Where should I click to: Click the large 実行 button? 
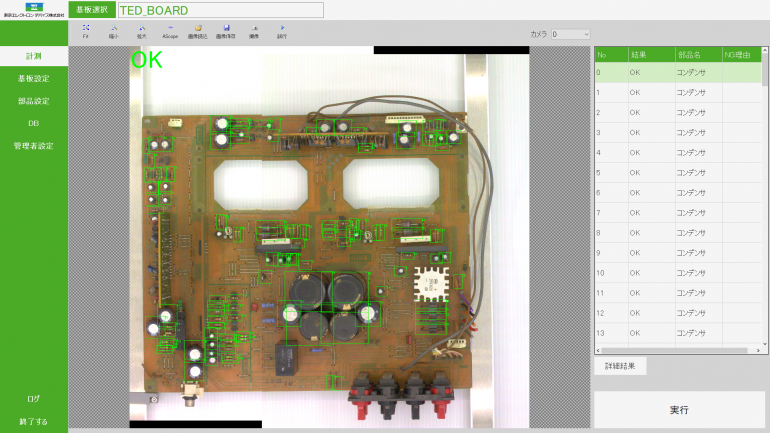point(679,409)
